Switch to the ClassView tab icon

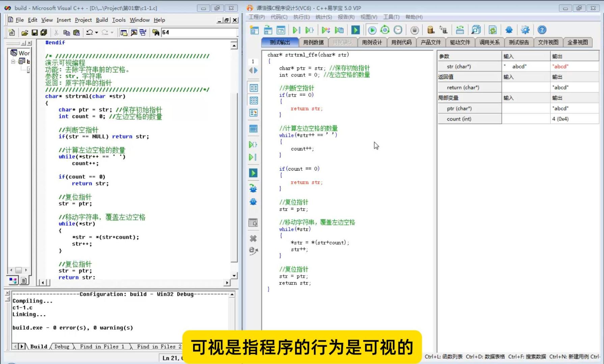pyautogui.click(x=13, y=280)
